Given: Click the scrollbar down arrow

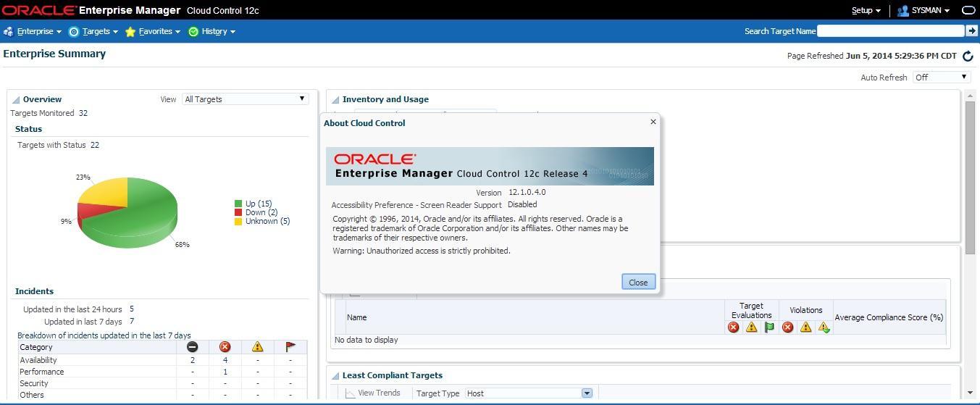Looking at the screenshot, I should 970,393.
